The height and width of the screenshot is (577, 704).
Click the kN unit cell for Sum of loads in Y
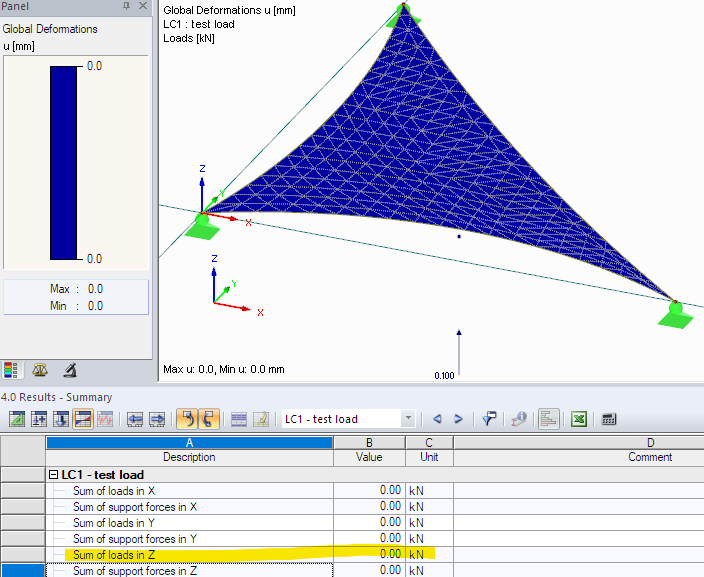coord(429,523)
